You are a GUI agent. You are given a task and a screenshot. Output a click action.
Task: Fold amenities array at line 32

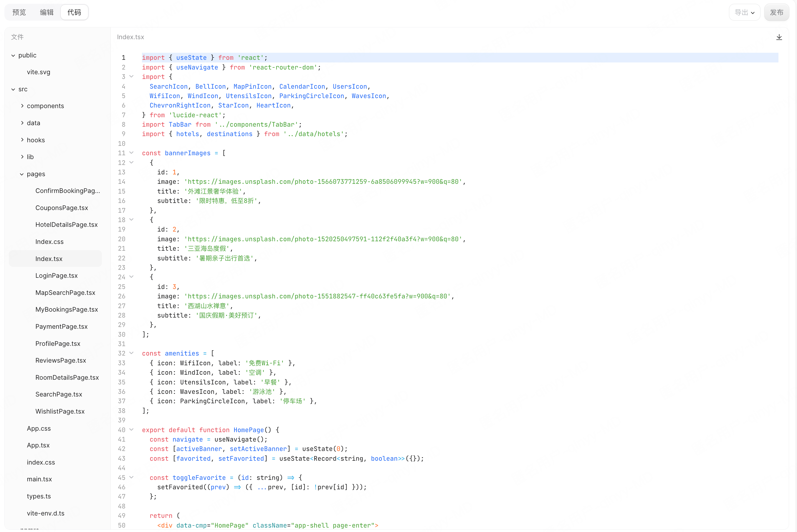tap(132, 353)
